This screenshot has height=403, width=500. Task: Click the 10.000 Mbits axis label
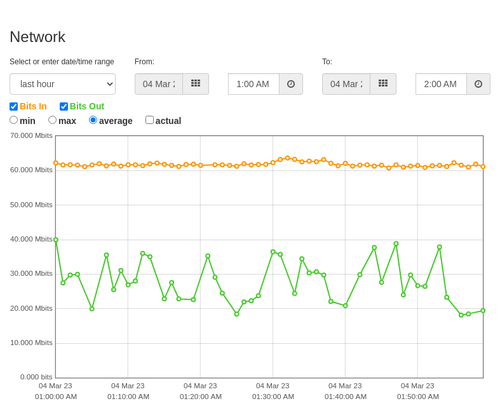coord(31,343)
